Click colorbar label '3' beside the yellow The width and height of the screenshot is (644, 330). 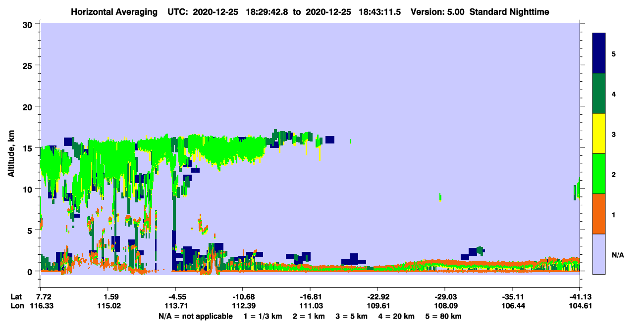click(614, 134)
